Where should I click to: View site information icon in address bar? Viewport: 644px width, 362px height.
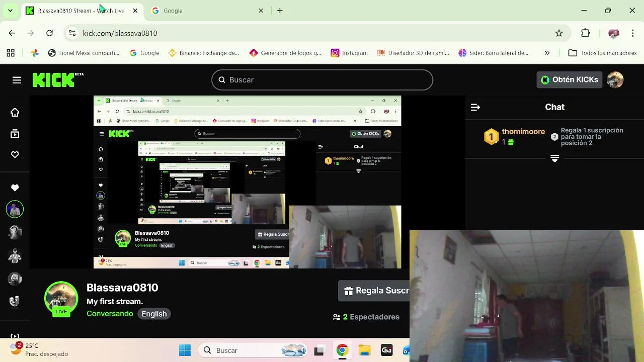(x=72, y=33)
